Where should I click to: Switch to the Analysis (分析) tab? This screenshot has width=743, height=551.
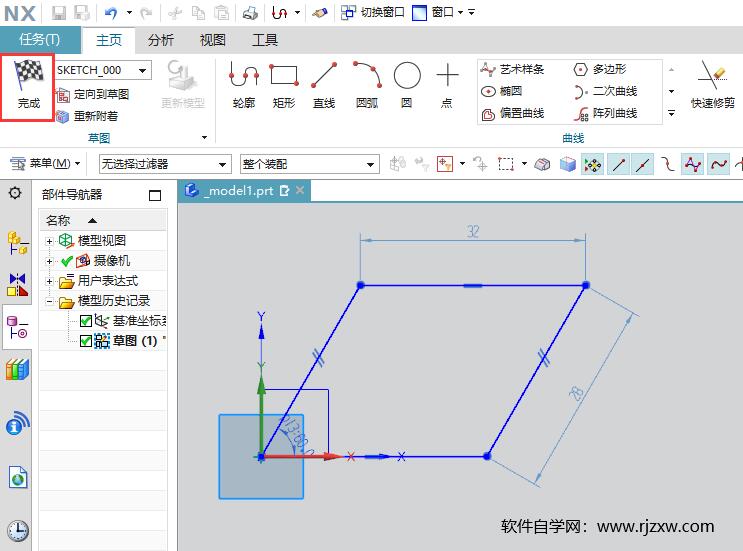(x=161, y=40)
